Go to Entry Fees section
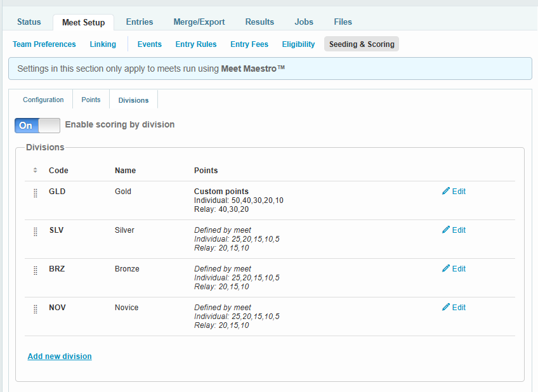Viewport: 538px width, 392px height. coord(249,44)
